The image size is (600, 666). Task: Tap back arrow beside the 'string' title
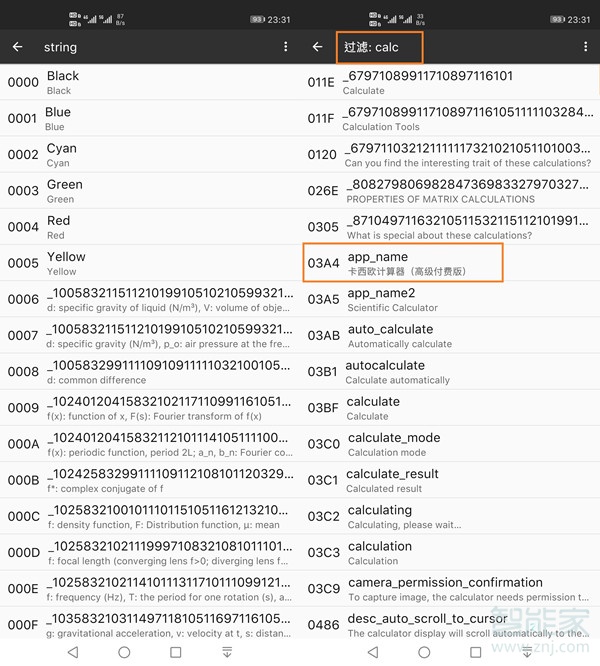(x=18, y=47)
